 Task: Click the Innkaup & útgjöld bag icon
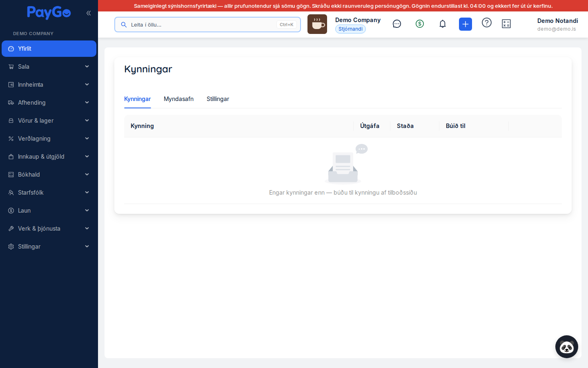click(11, 157)
